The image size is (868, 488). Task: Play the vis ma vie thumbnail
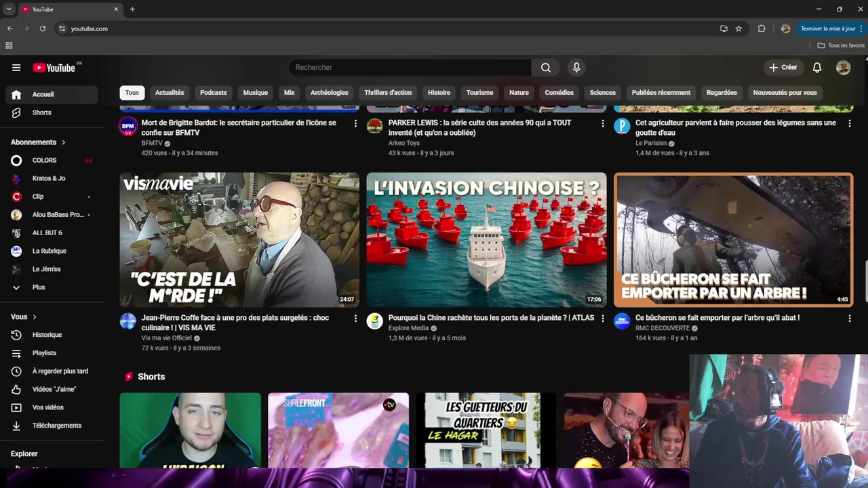239,239
